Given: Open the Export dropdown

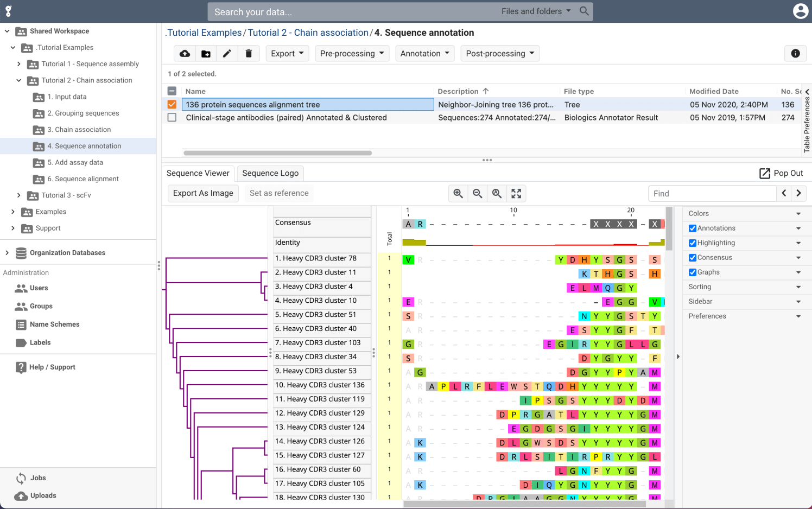Looking at the screenshot, I should tap(287, 53).
